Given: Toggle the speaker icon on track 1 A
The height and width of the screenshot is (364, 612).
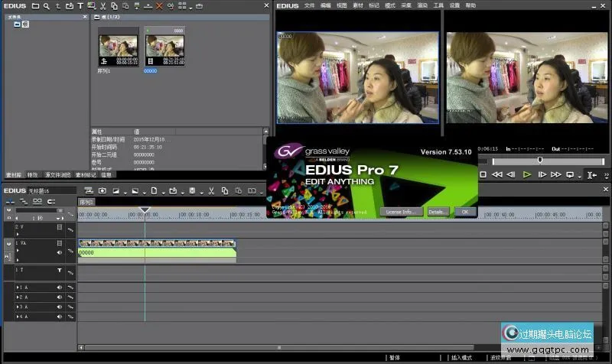Looking at the screenshot, I should tap(60, 287).
